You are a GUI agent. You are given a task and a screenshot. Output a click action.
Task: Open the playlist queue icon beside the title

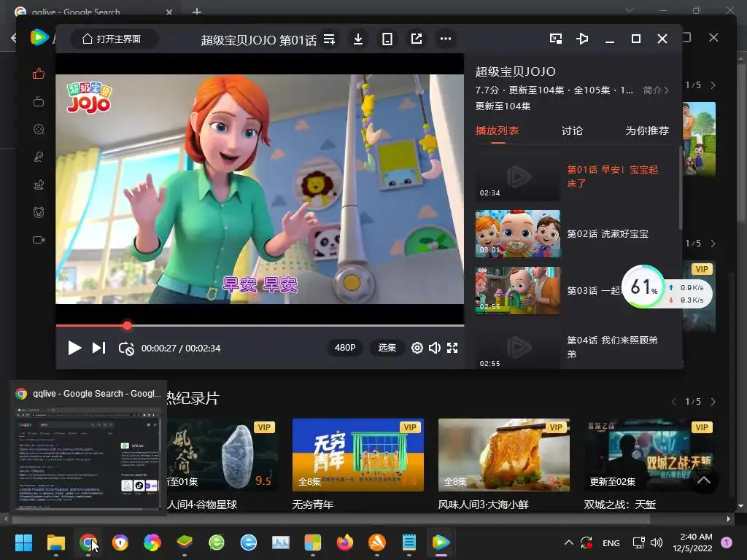[329, 39]
